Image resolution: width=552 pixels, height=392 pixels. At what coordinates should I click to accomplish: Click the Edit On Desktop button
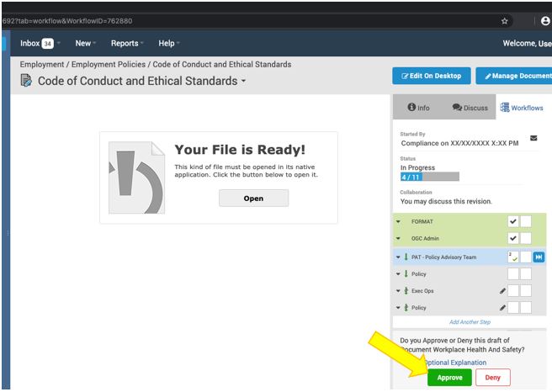coord(431,76)
